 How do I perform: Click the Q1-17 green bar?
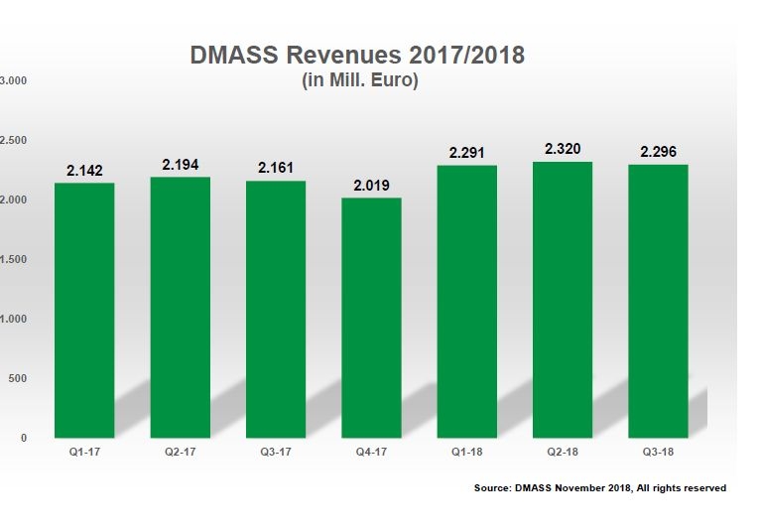tap(84, 310)
